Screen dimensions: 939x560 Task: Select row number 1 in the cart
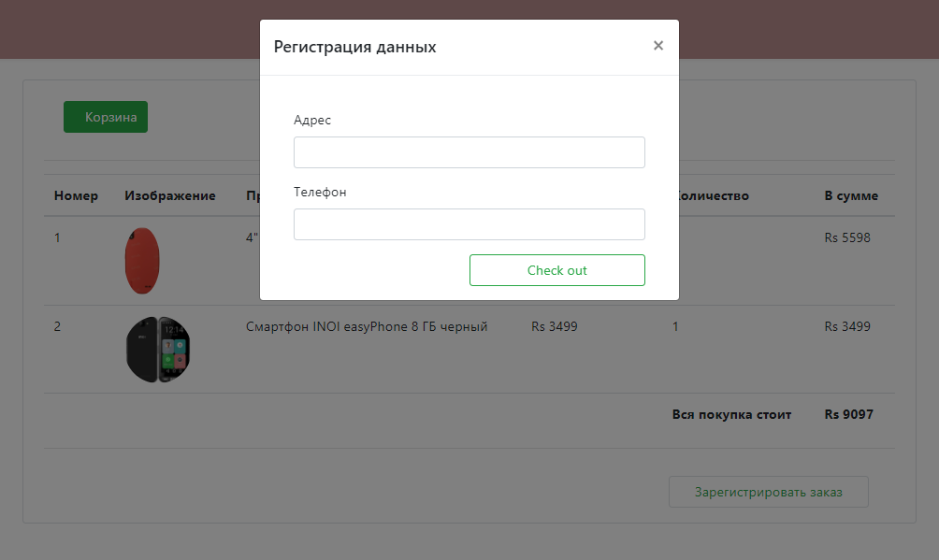click(57, 237)
